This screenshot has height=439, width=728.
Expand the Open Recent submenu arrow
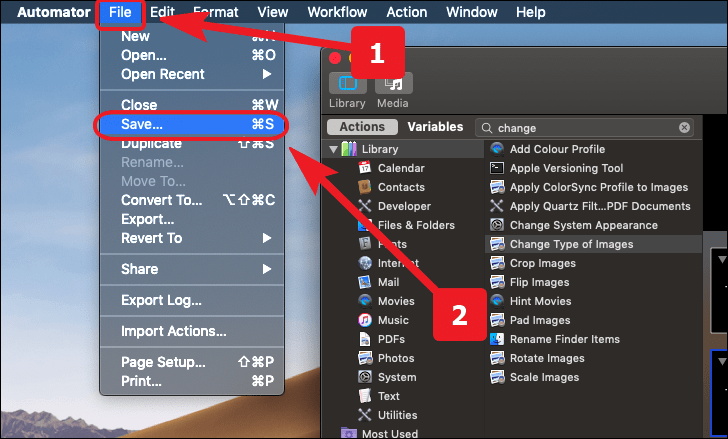(266, 74)
